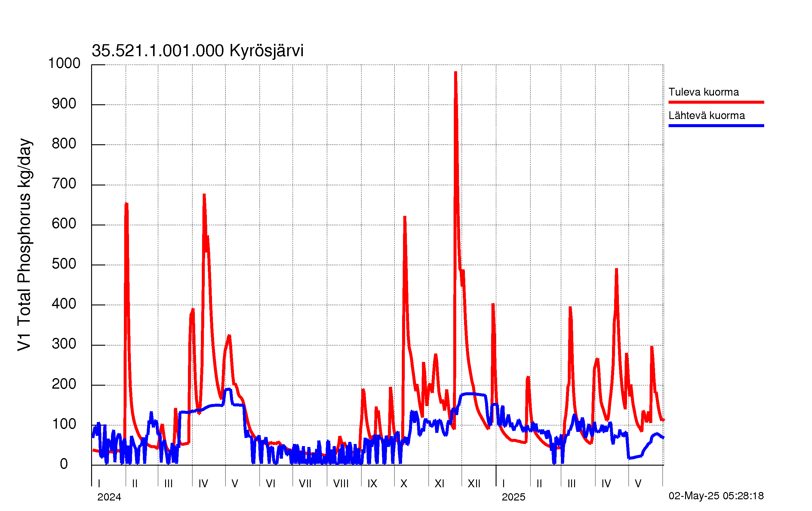Click the highest red peak near 1000
This screenshot has width=812, height=511.
point(456,73)
